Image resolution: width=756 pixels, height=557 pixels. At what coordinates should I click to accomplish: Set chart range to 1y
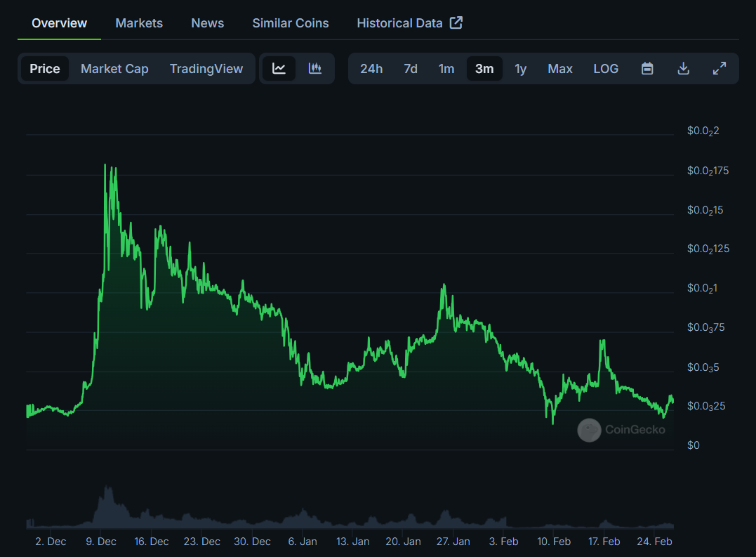tap(520, 69)
